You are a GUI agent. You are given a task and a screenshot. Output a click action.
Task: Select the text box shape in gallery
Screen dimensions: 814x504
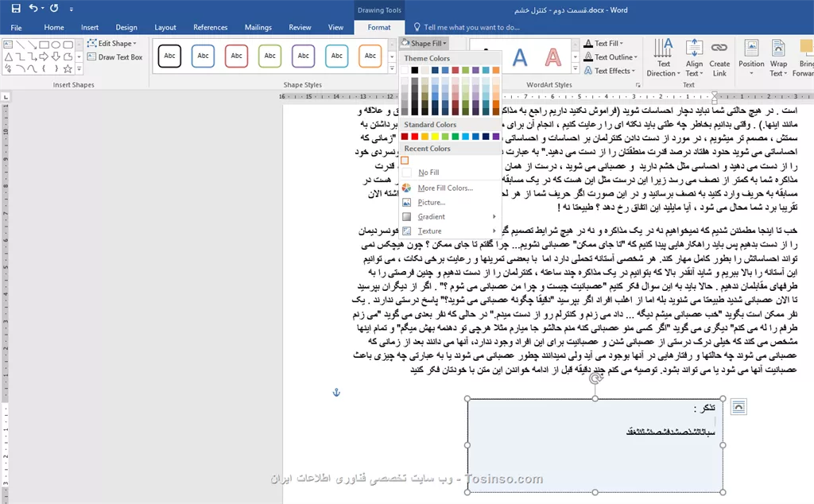(9, 45)
